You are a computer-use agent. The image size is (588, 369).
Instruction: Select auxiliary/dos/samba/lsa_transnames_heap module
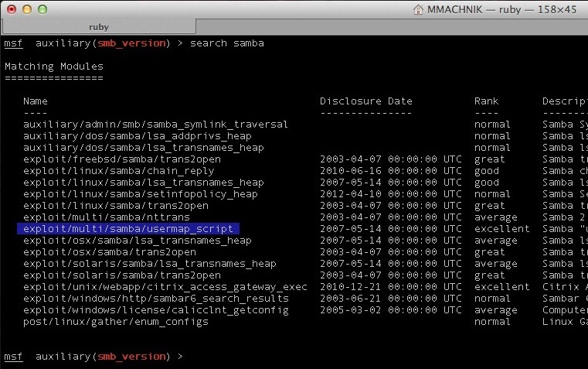[x=143, y=148]
